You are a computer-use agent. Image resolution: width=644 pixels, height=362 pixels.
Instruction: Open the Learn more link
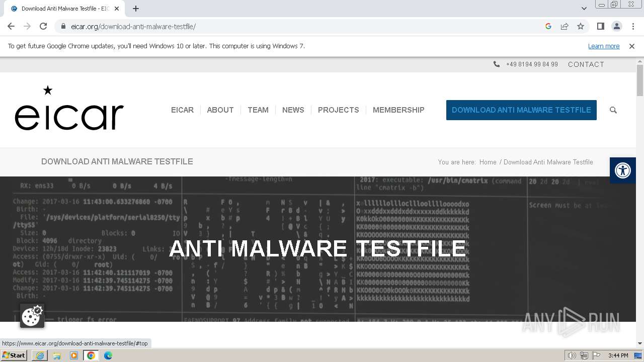pos(604,46)
